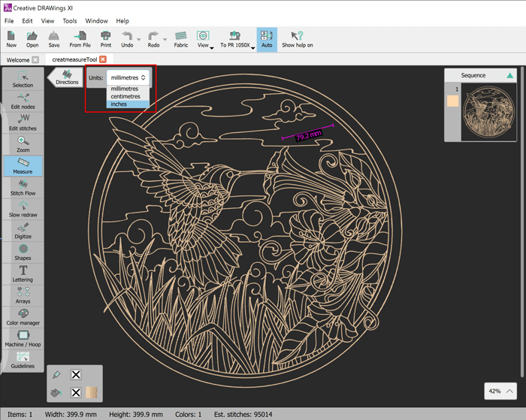Toggle the Auto button in toolbar
Viewport: 526px width, 420px height.
(266, 39)
